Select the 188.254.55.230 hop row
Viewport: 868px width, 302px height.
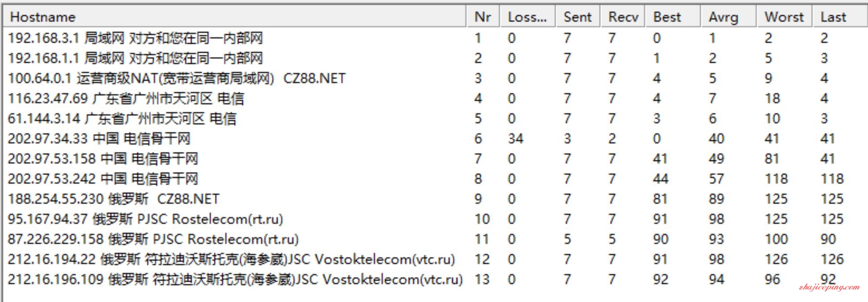tap(434, 199)
